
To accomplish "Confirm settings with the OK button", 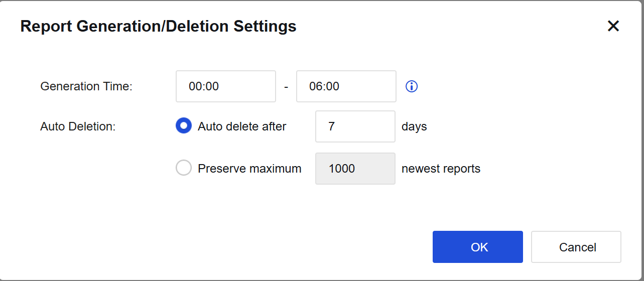I will [478, 247].
